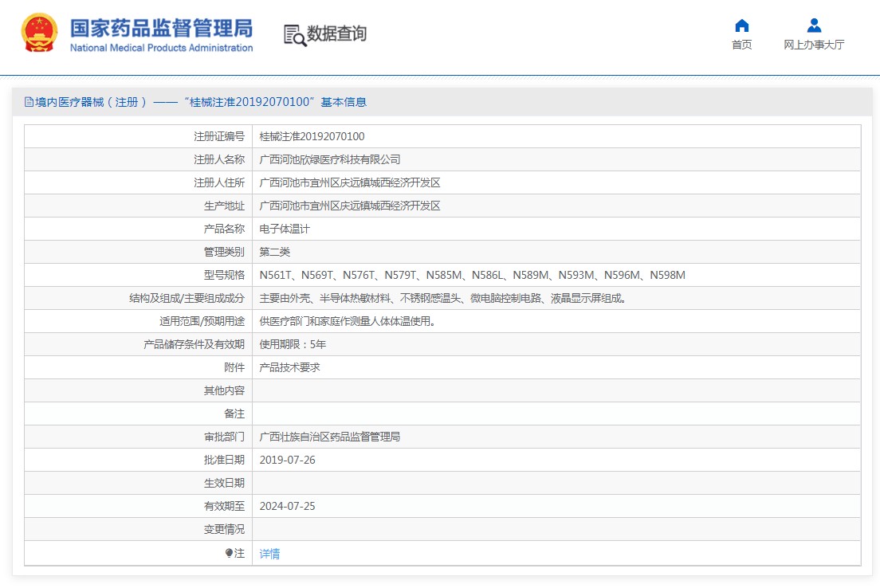Click the 其他内容 label
Viewport: 880px width, 588px height.
pyautogui.click(x=224, y=390)
